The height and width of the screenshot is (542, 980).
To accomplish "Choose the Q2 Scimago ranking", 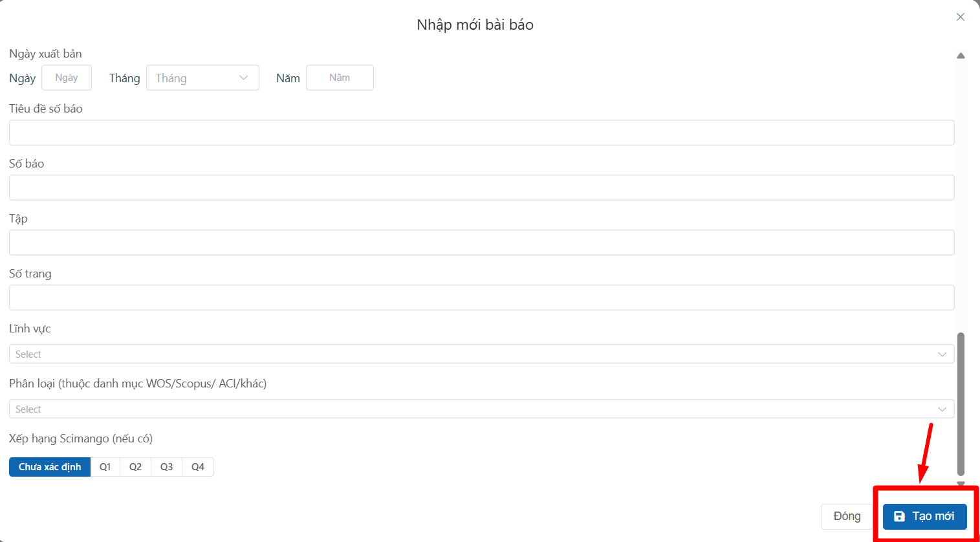I will tap(135, 467).
